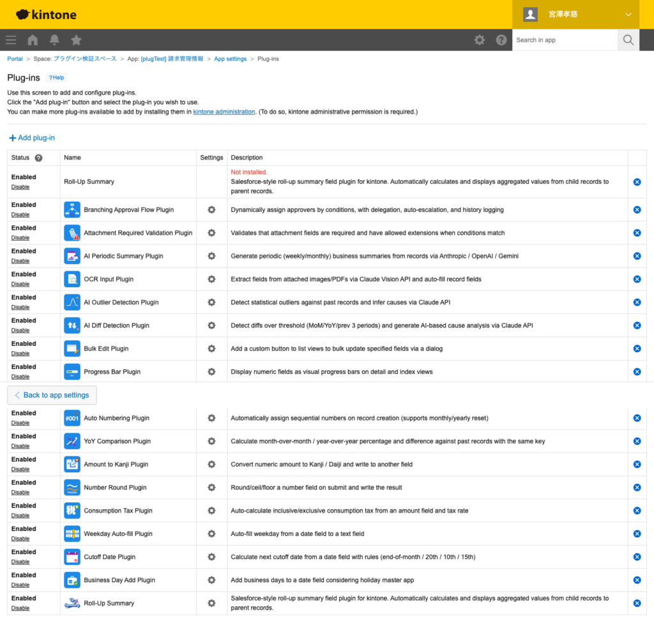The image size is (654, 644).
Task: Follow the kintone administration link
Action: click(224, 112)
